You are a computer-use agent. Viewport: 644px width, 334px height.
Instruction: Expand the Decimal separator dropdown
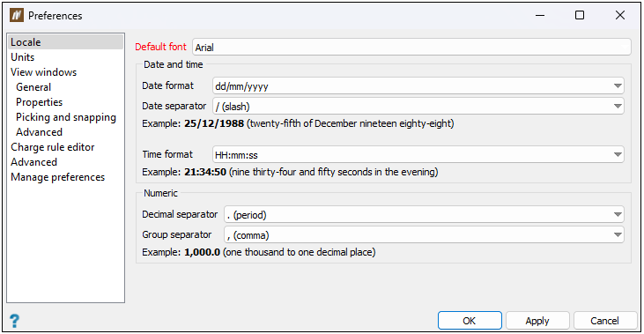(x=424, y=214)
